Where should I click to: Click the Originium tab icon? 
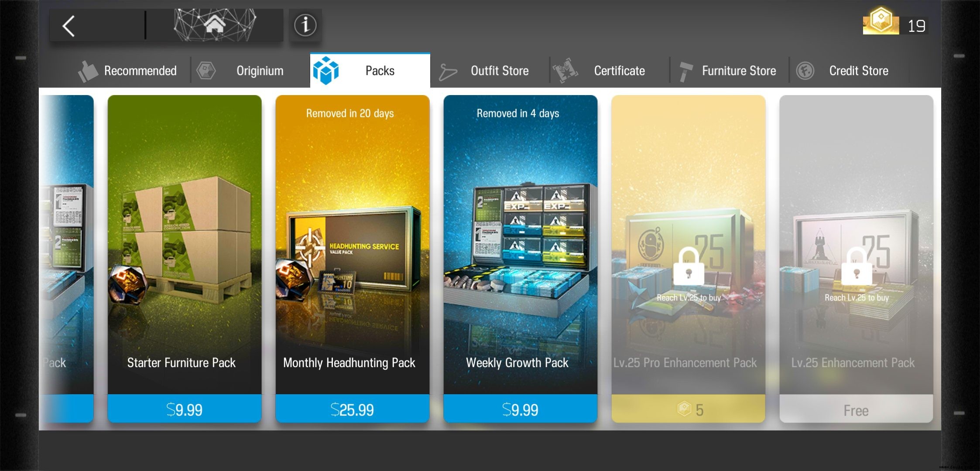(x=208, y=70)
